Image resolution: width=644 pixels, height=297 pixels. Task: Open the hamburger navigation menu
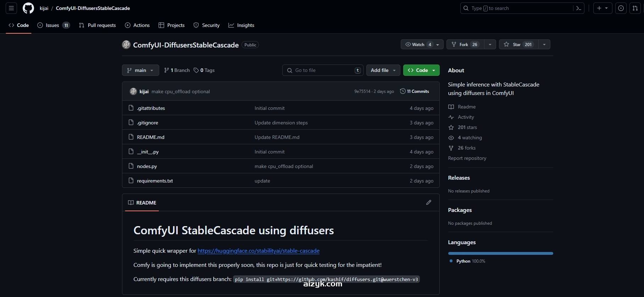(x=11, y=8)
